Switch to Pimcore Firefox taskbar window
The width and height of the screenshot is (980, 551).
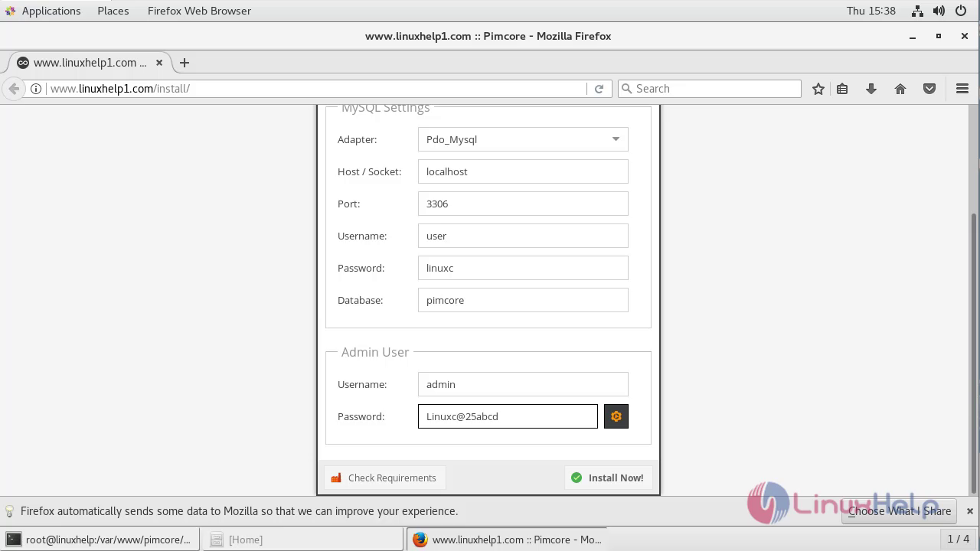coord(507,540)
